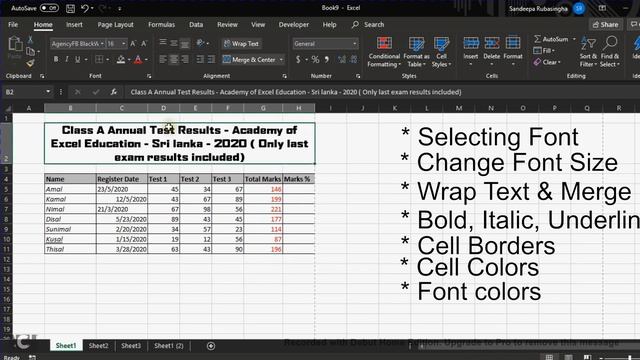Switch to Page Layout tab
The height and width of the screenshot is (360, 640).
coord(116,24)
